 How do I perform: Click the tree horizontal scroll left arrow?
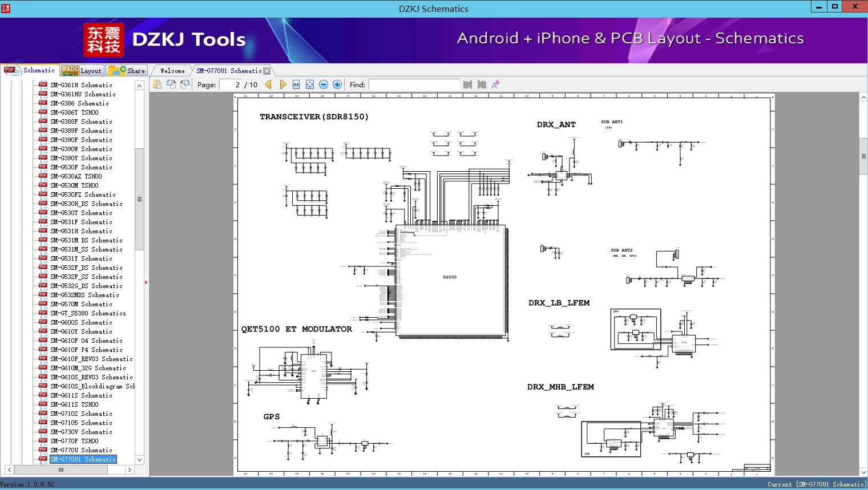[10, 470]
